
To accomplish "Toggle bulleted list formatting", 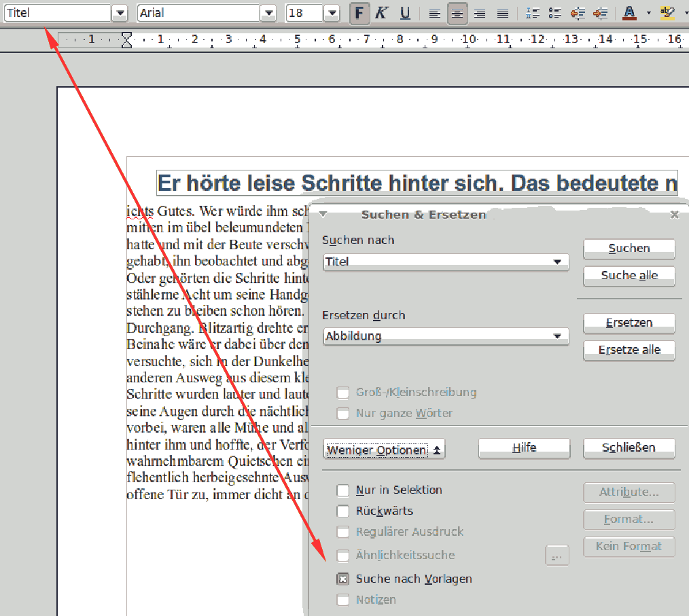I will point(554,13).
